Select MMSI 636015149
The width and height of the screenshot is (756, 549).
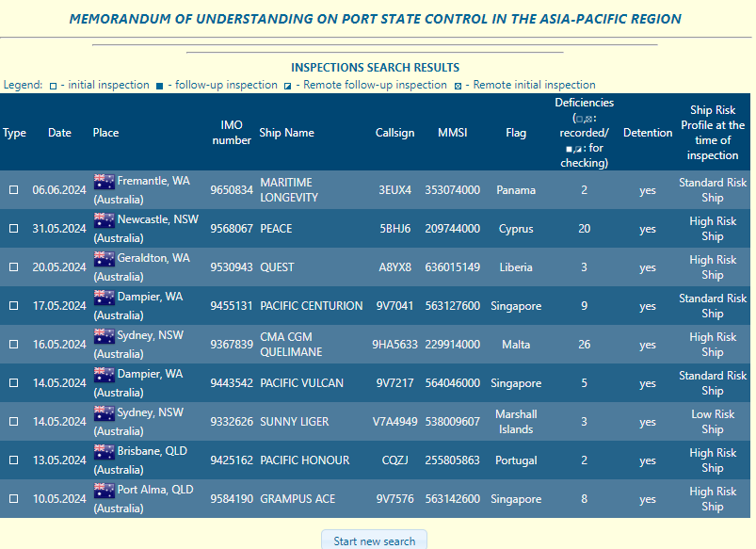point(452,266)
